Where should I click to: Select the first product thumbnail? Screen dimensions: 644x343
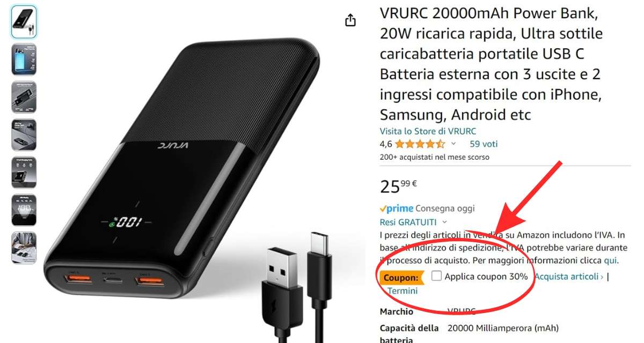(24, 21)
